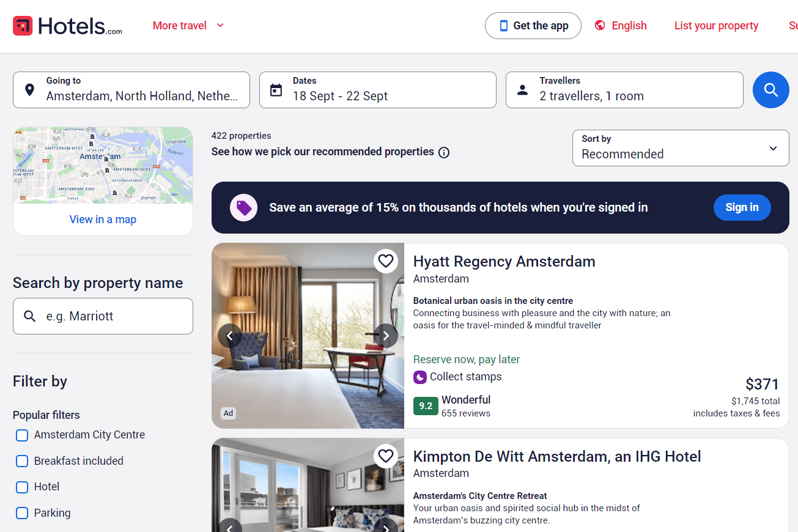The image size is (798, 532).
Task: Click the blue search magnifier button
Action: pos(770,90)
